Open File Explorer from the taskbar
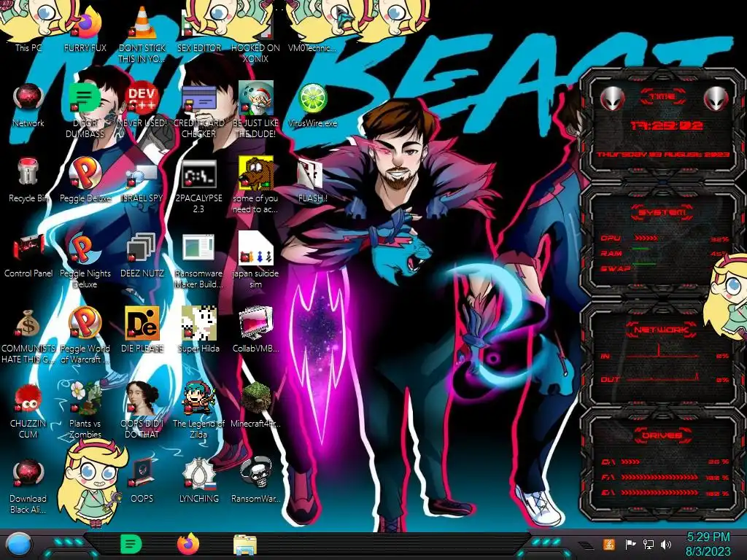This screenshot has height=560, width=747. coord(245,545)
